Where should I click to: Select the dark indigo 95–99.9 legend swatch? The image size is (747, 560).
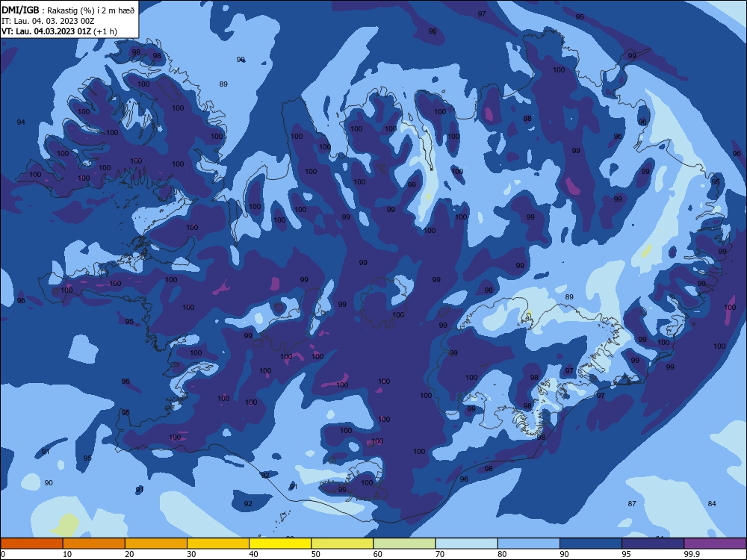point(653,544)
